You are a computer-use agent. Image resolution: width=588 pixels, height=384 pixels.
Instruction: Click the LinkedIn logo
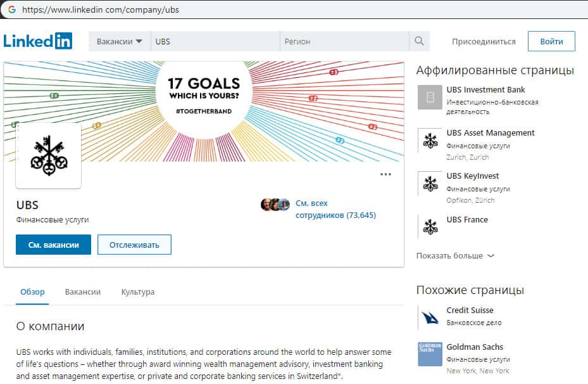[37, 41]
